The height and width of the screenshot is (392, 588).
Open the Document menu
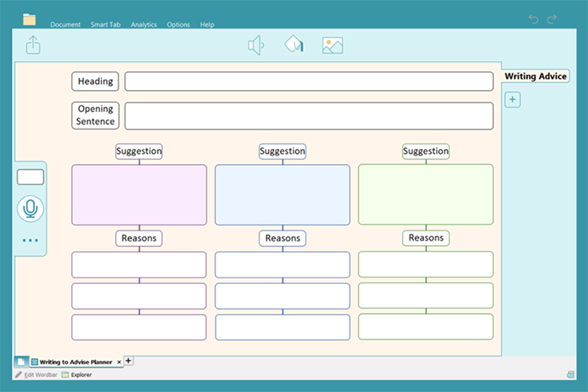66,24
